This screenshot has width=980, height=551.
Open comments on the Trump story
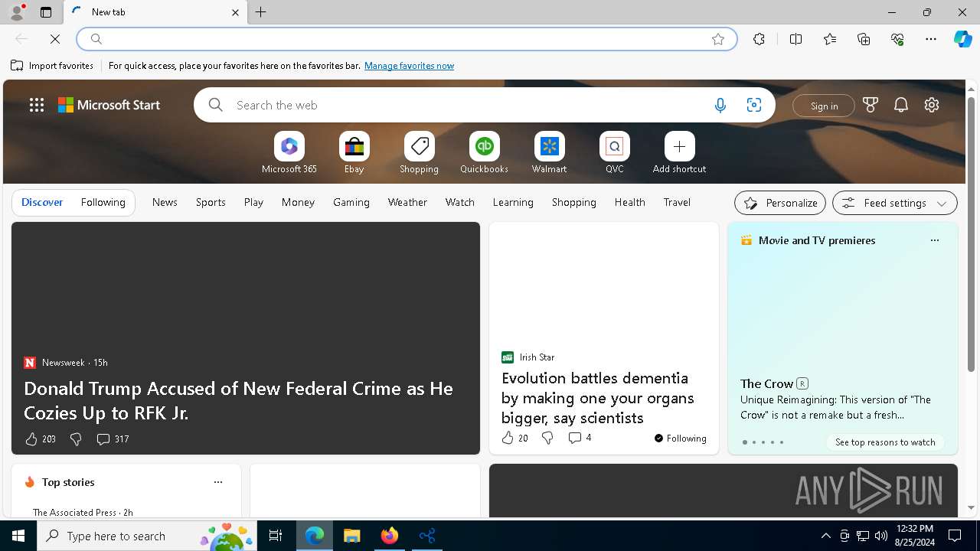[113, 439]
